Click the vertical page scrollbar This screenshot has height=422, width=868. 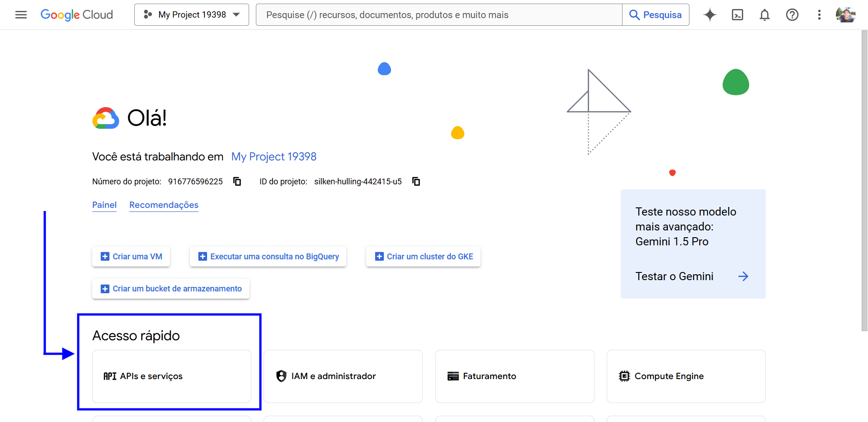click(864, 181)
